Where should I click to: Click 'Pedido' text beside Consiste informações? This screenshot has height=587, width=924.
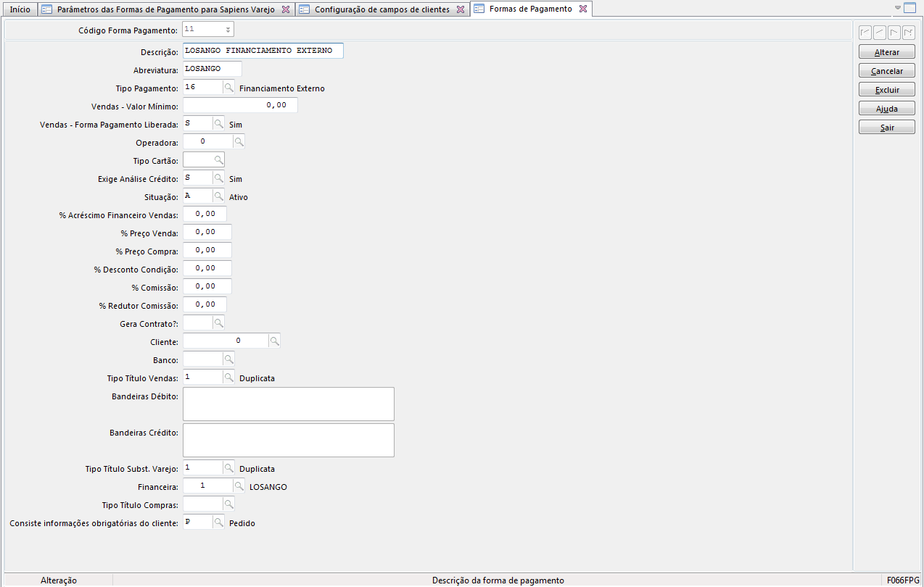tap(242, 523)
